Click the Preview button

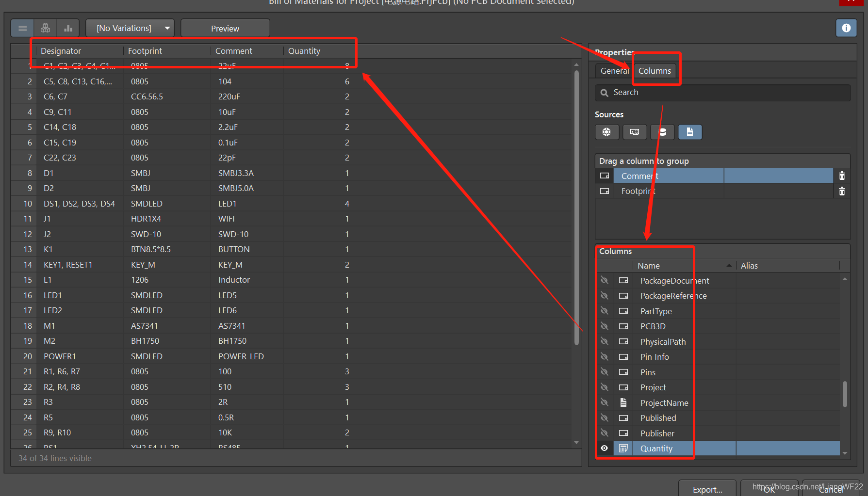(225, 28)
